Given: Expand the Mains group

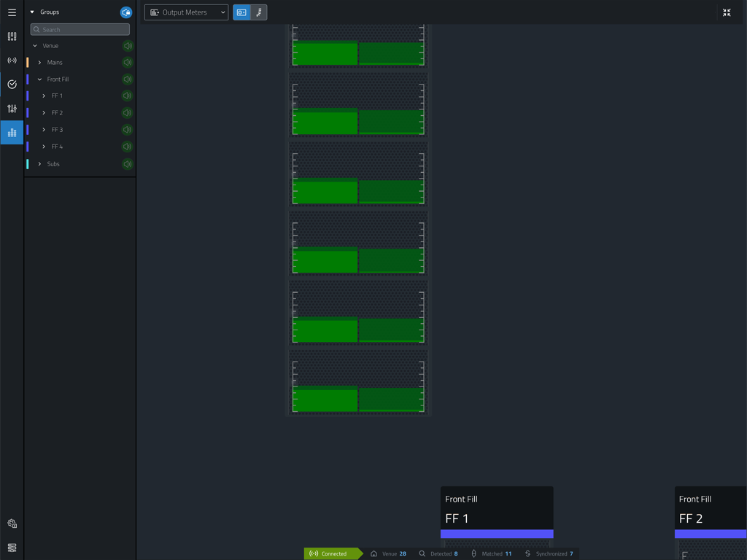Looking at the screenshot, I should (40, 63).
